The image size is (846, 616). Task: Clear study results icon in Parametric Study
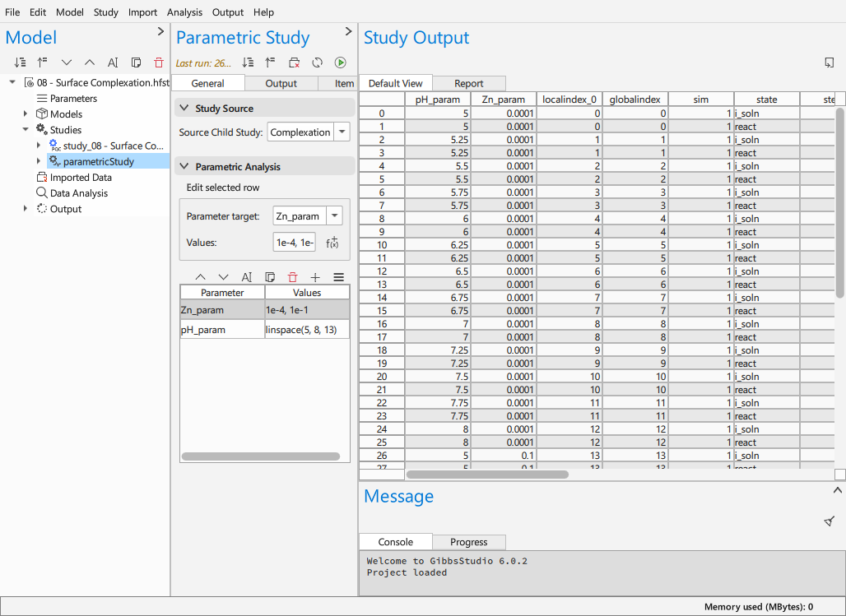[294, 63]
